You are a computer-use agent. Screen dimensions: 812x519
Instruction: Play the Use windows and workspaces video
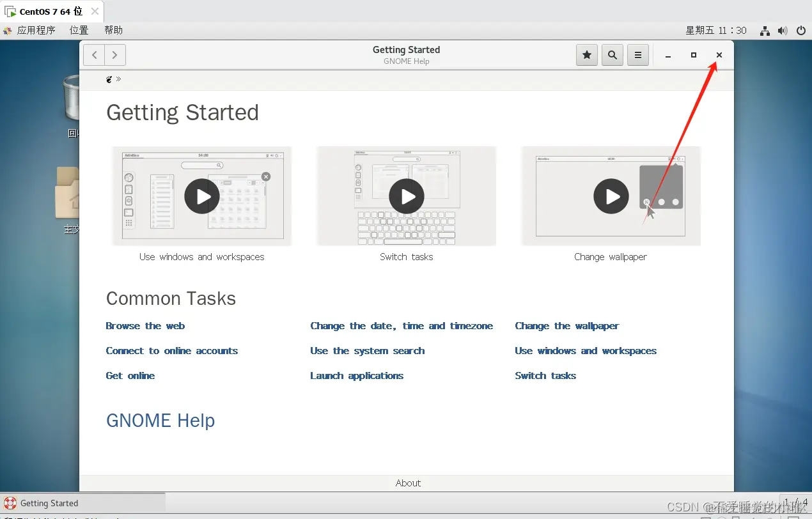point(202,196)
